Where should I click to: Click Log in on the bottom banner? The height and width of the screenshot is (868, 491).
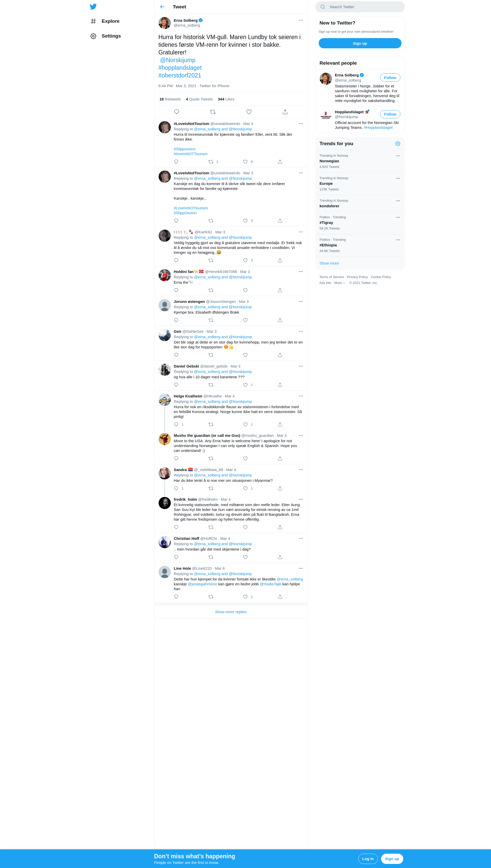(367, 859)
